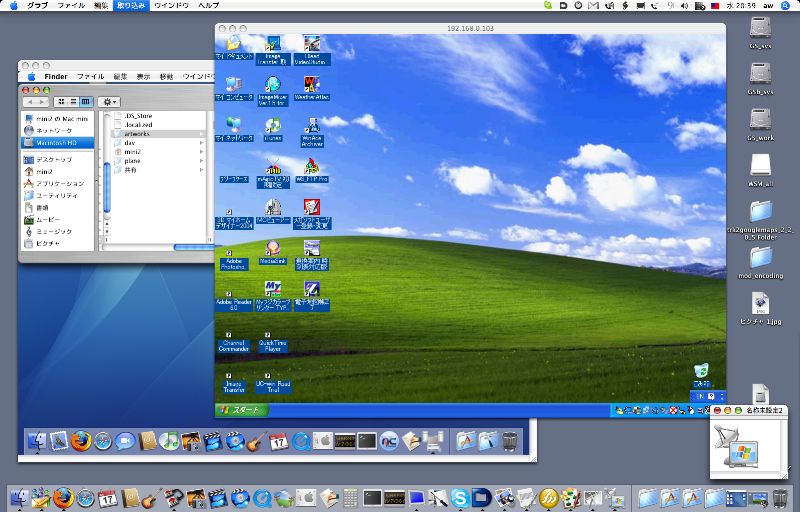Open Apple menu in top menu bar
800x512 pixels.
coord(13,6)
